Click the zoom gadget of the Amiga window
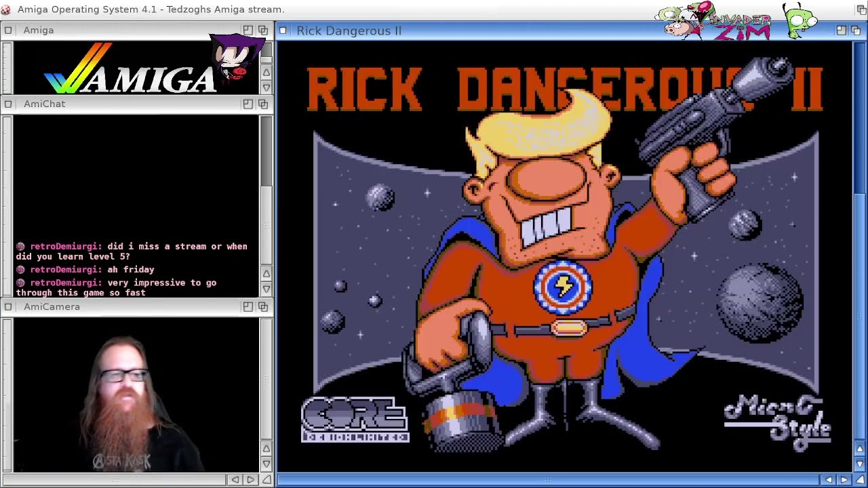 pyautogui.click(x=248, y=30)
